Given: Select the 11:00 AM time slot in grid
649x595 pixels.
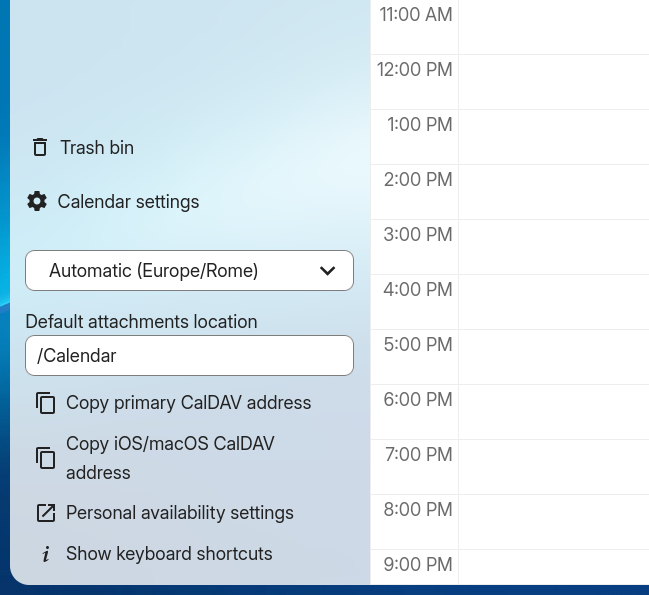Looking at the screenshot, I should pyautogui.click(x=553, y=27).
